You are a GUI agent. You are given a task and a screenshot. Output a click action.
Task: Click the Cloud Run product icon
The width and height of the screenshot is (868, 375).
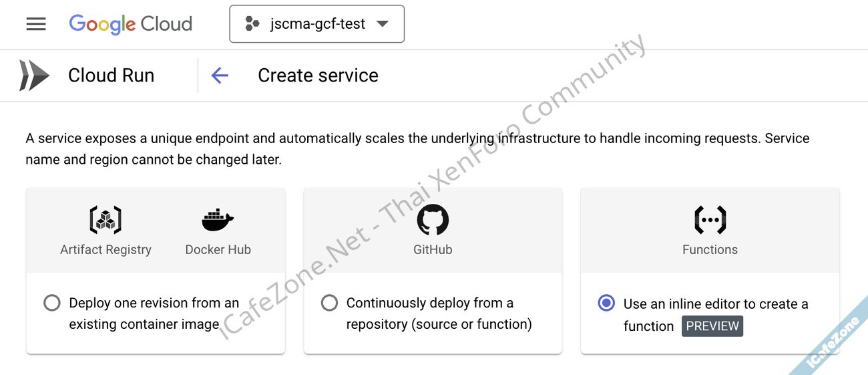pos(34,76)
